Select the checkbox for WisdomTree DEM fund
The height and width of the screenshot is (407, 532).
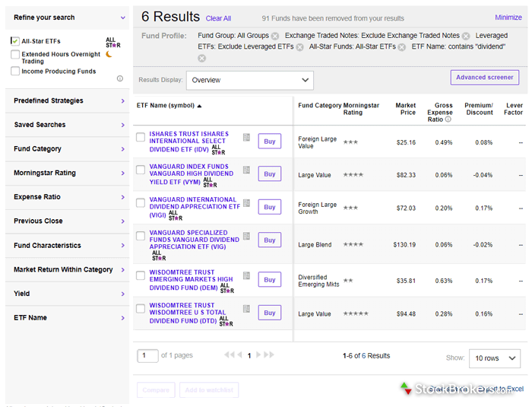[x=141, y=276]
